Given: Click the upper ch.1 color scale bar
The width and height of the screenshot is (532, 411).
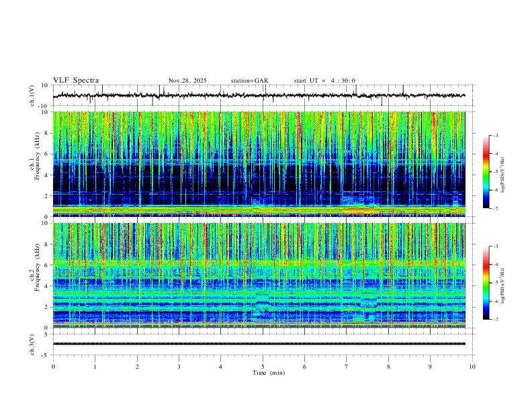Looking at the screenshot, I should pyautogui.click(x=486, y=172).
